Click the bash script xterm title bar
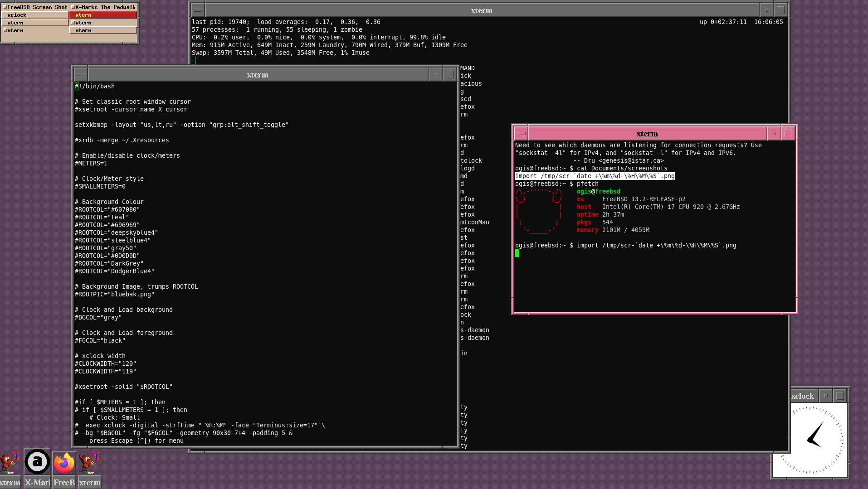The height and width of the screenshot is (489, 868). point(258,74)
